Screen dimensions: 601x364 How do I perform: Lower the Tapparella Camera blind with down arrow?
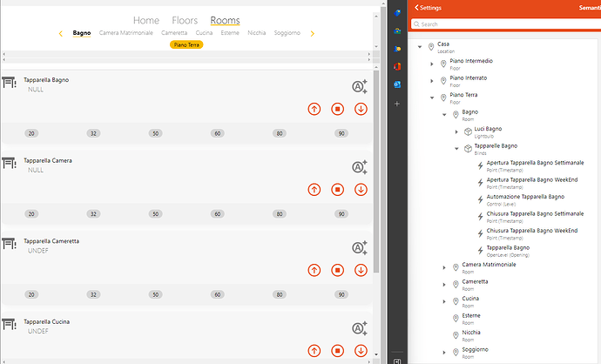point(361,190)
